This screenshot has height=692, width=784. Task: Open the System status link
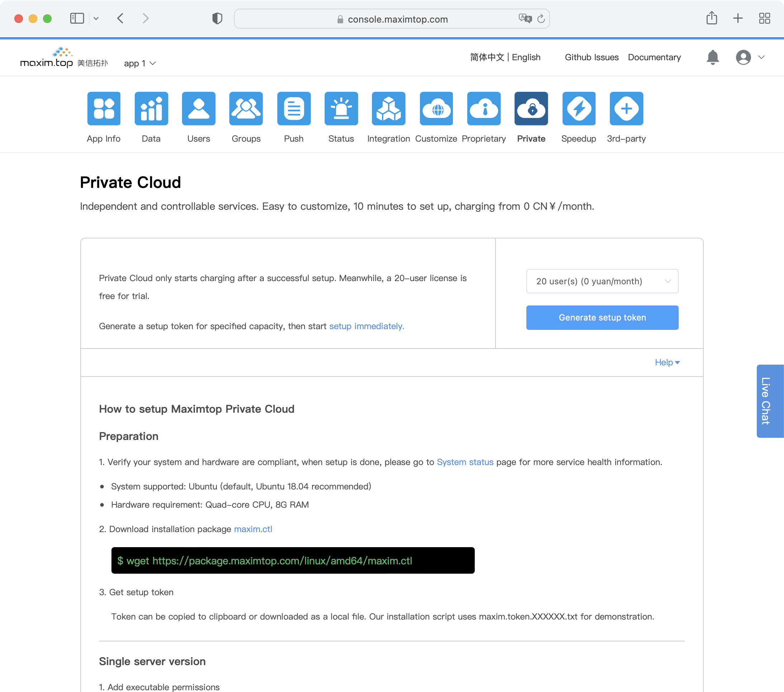[465, 462]
